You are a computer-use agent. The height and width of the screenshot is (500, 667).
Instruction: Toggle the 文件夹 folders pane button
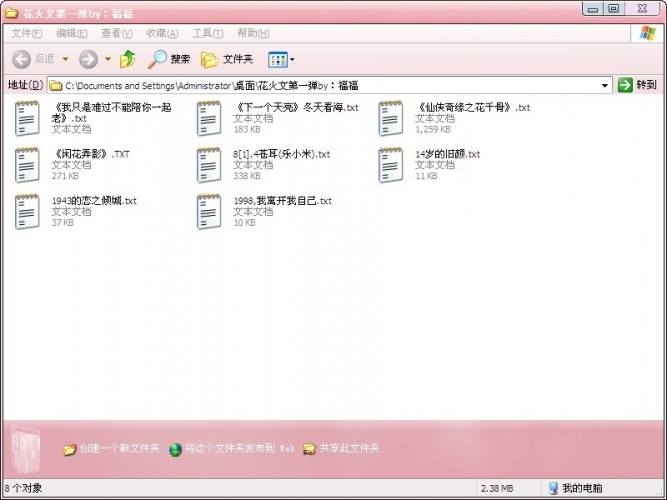227,59
